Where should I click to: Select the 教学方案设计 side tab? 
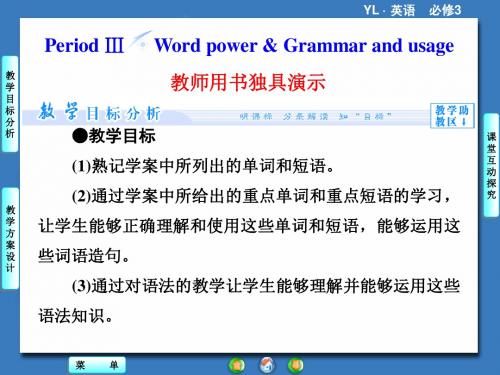coord(10,238)
